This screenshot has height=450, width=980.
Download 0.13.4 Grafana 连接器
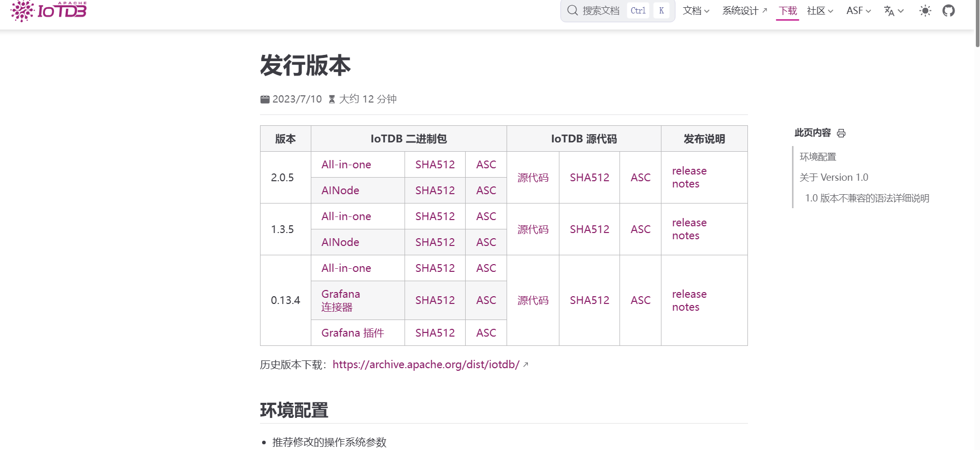coord(340,300)
